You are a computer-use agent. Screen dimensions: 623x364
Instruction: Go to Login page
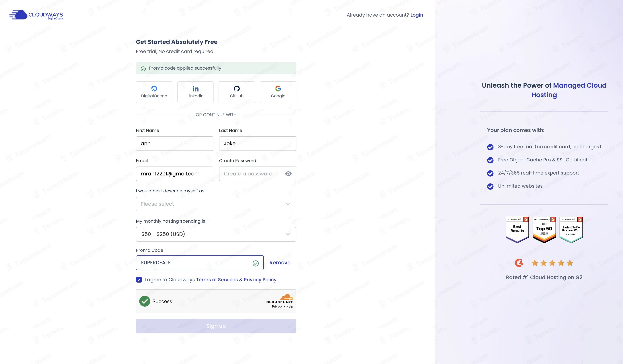416,15
